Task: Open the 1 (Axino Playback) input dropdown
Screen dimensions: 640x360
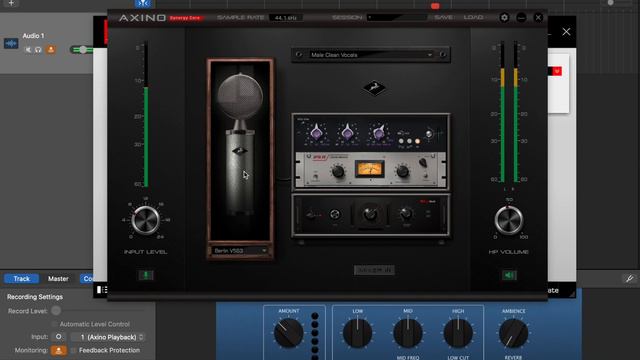Action: (x=107, y=337)
